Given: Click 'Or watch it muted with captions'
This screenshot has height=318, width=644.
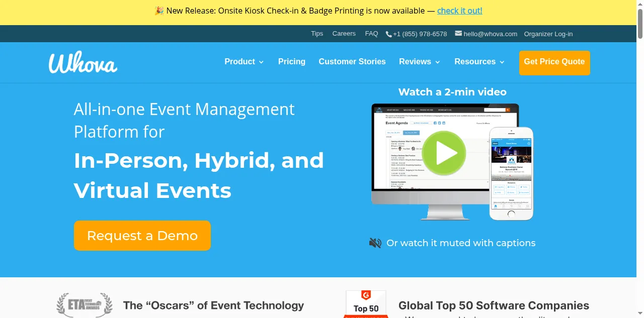Looking at the screenshot, I should tap(461, 243).
